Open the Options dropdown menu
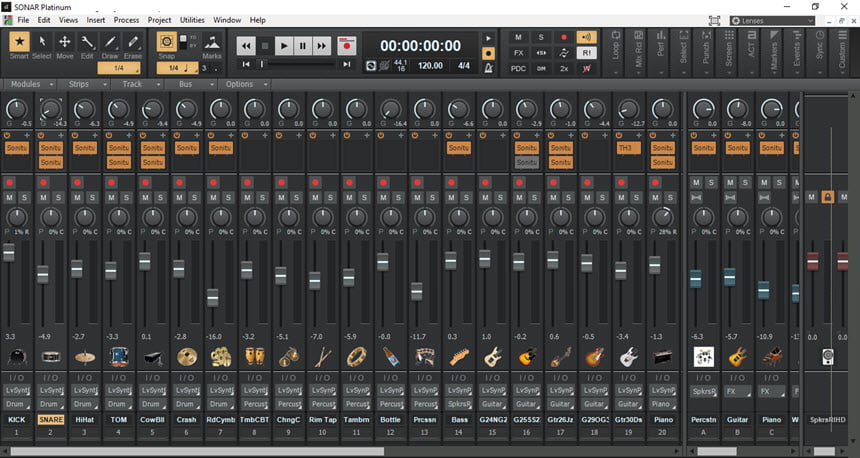Viewport: 860px width, 458px height. point(246,84)
